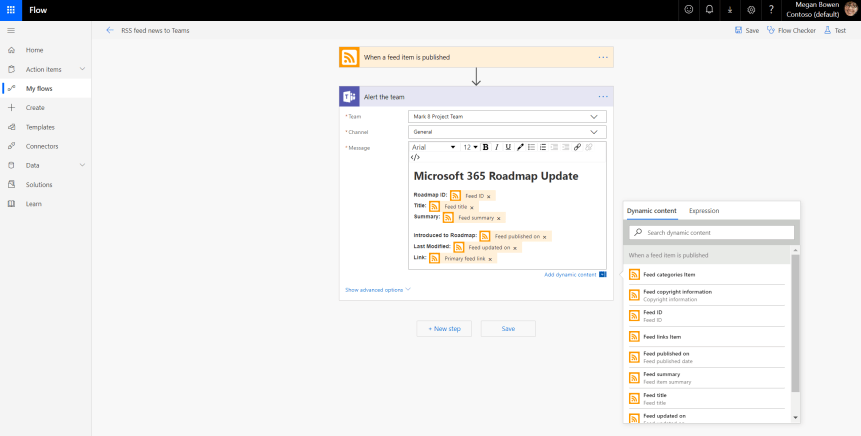Select Feed summary from dynamic content list
Screen dimensions: 861x436
(x=662, y=376)
